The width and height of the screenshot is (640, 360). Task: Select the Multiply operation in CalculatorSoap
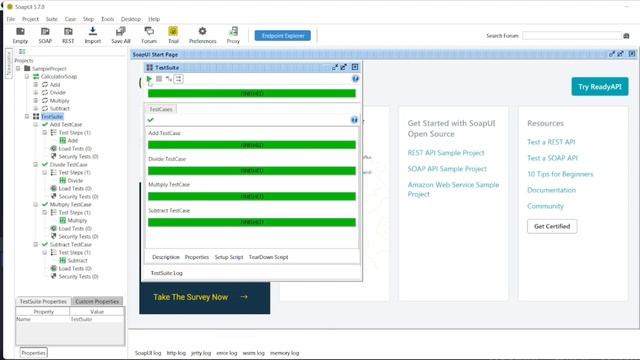60,100
